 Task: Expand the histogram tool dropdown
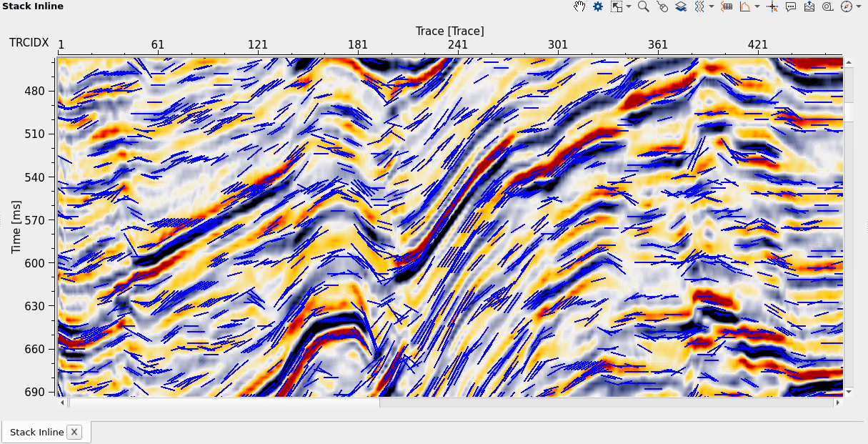pyautogui.click(x=757, y=7)
